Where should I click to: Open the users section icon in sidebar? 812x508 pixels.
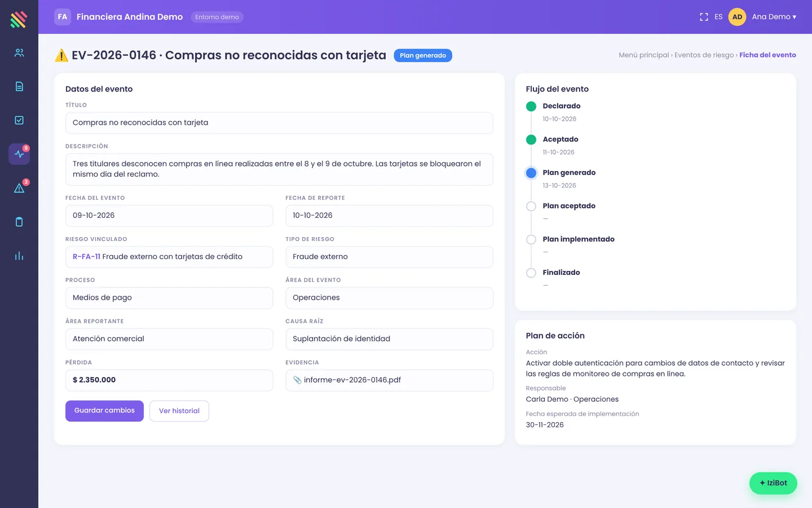point(19,52)
